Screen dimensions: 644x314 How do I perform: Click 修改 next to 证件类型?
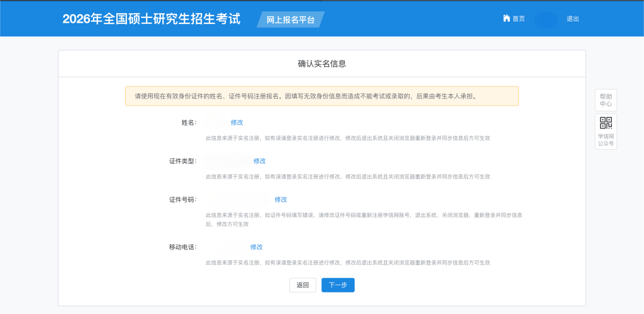click(x=259, y=161)
